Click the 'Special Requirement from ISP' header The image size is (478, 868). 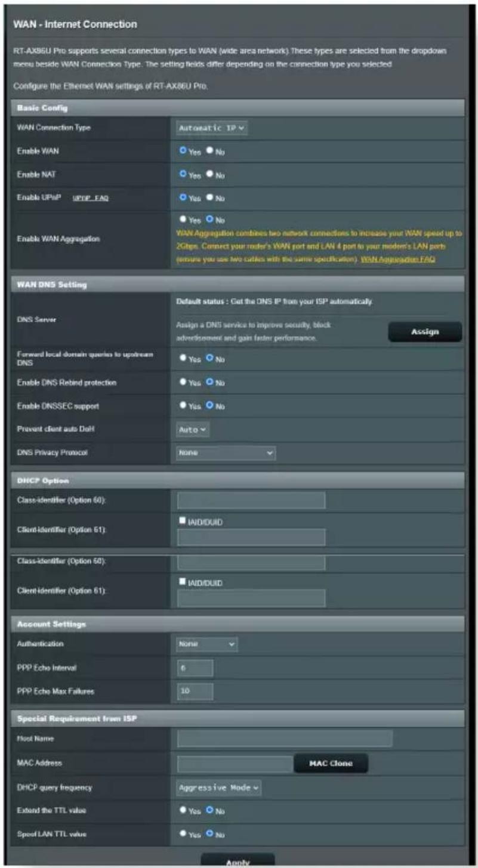pos(239,718)
